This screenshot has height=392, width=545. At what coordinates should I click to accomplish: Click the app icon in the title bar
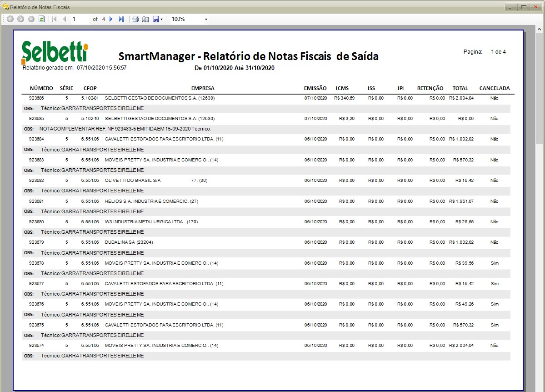(x=5, y=7)
